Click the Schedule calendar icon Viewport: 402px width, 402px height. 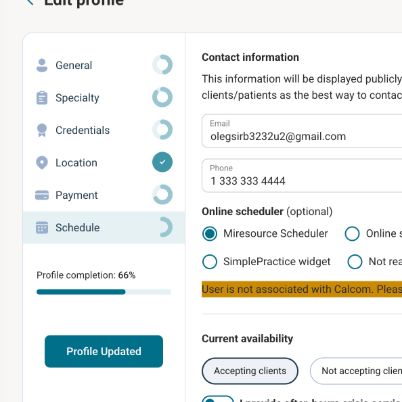point(42,227)
